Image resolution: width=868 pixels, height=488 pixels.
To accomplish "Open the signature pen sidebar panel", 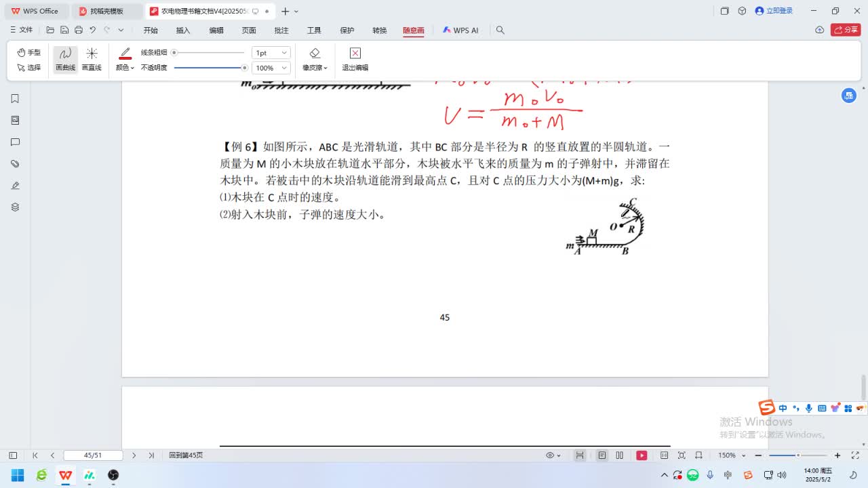I will point(15,186).
